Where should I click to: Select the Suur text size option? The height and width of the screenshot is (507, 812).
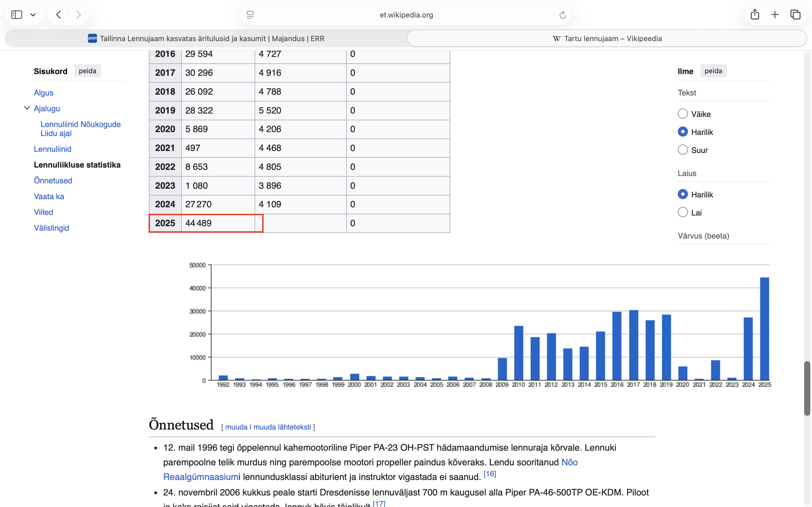tap(683, 150)
